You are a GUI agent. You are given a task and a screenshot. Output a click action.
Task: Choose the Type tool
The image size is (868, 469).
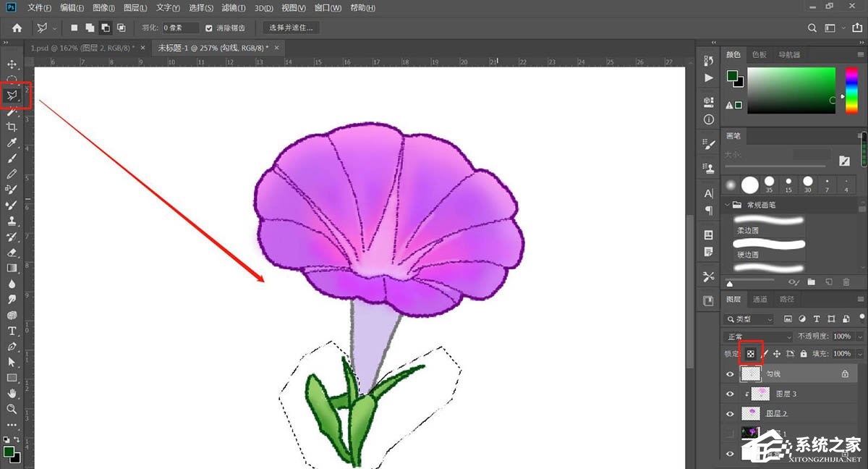[x=12, y=331]
